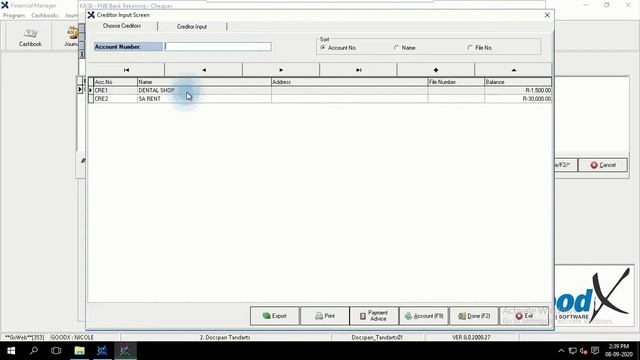Open the notification center
This screenshot has width=640, height=360.
point(595,351)
